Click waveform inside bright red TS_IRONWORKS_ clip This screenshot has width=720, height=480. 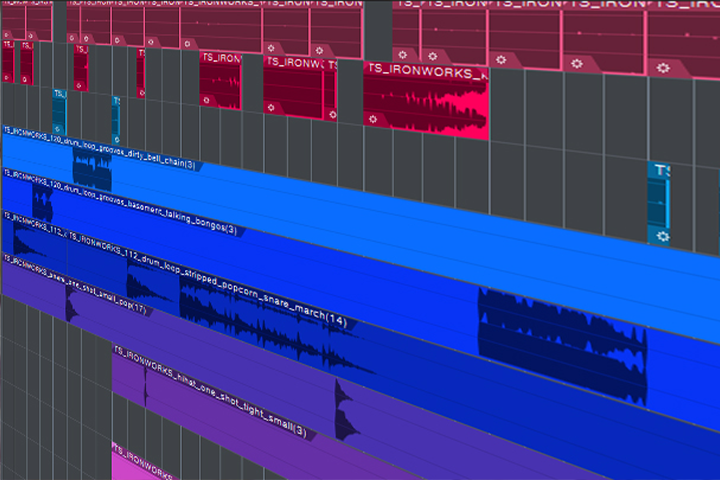(x=434, y=110)
